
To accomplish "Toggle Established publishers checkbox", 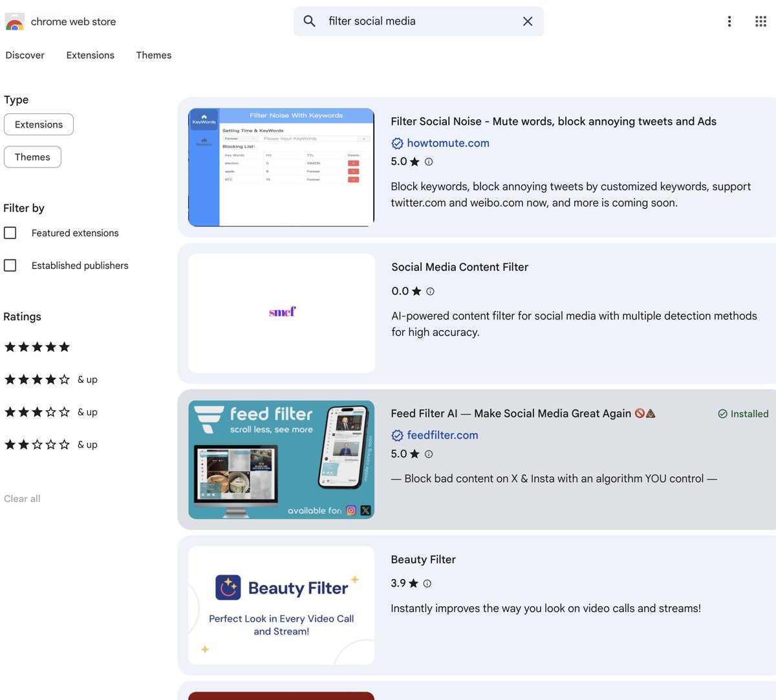I will (10, 265).
